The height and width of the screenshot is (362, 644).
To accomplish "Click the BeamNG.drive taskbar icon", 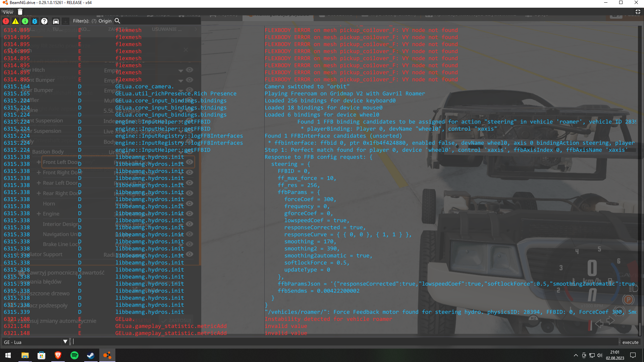I will (x=107, y=355).
